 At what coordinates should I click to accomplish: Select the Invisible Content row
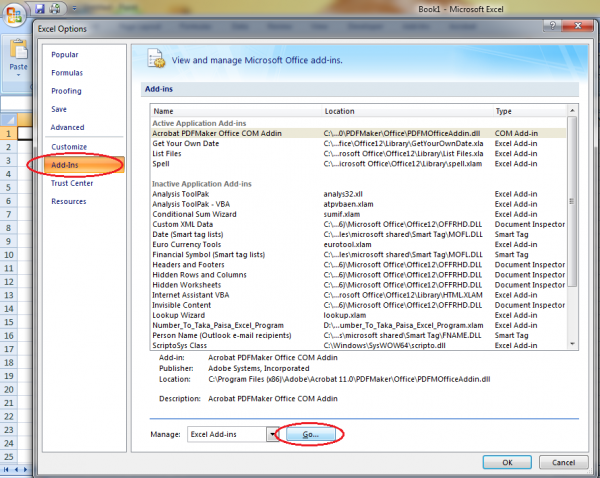pyautogui.click(x=358, y=305)
